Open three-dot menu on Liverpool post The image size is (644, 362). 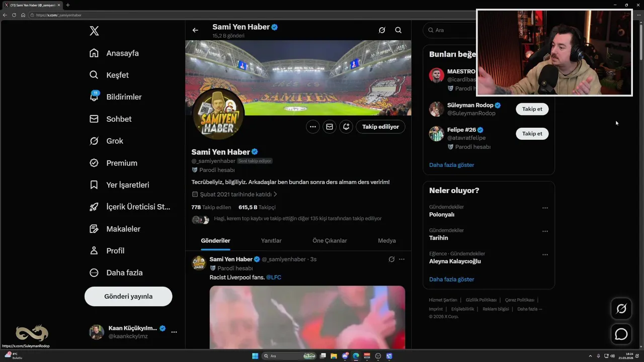pyautogui.click(x=401, y=259)
